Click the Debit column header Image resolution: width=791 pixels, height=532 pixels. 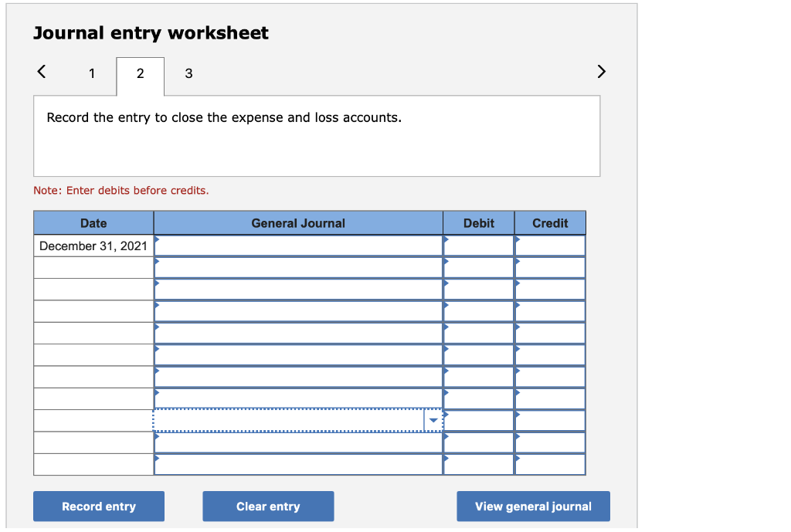tap(478, 223)
